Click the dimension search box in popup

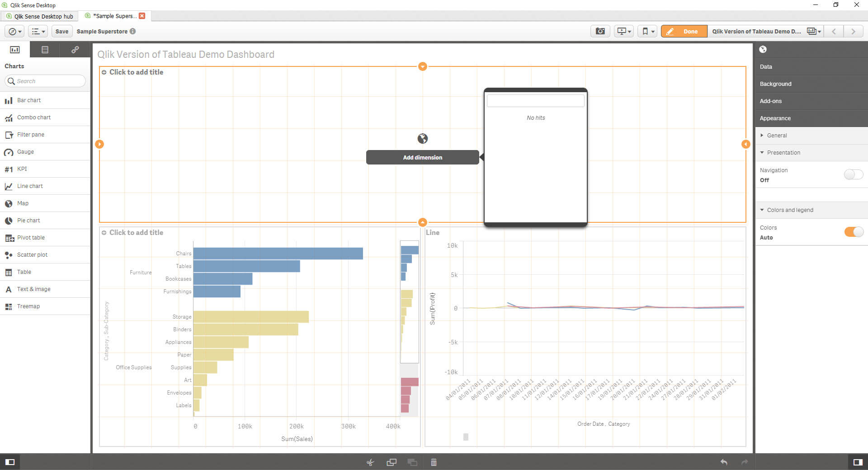pyautogui.click(x=535, y=100)
